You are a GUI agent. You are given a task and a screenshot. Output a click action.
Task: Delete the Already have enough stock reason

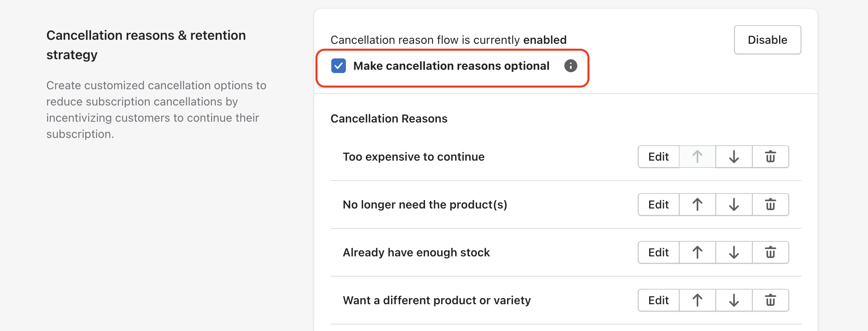point(770,252)
